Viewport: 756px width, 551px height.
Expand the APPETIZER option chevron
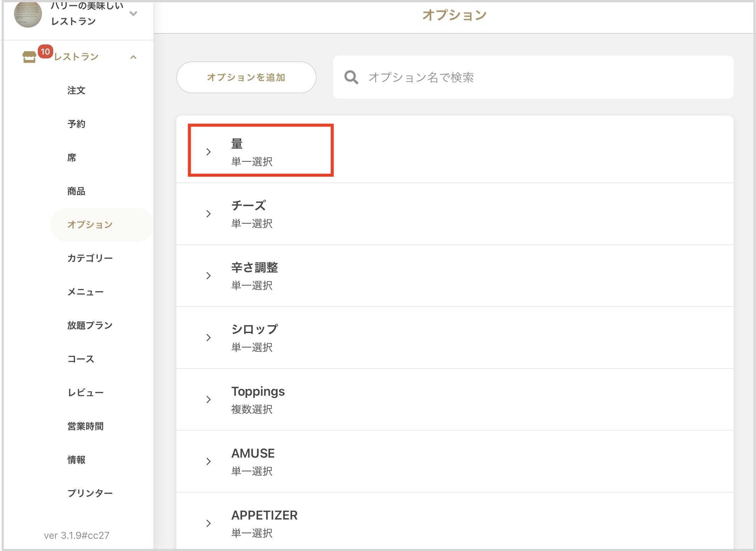click(x=209, y=523)
